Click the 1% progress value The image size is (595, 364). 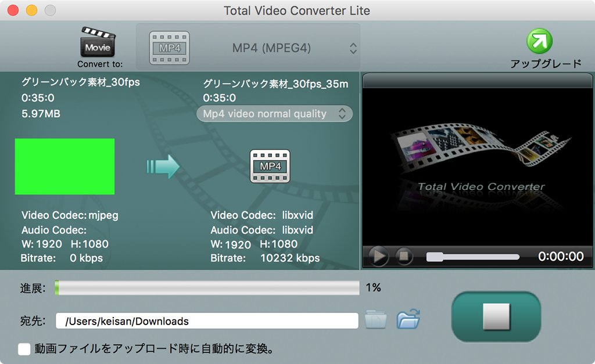(374, 287)
